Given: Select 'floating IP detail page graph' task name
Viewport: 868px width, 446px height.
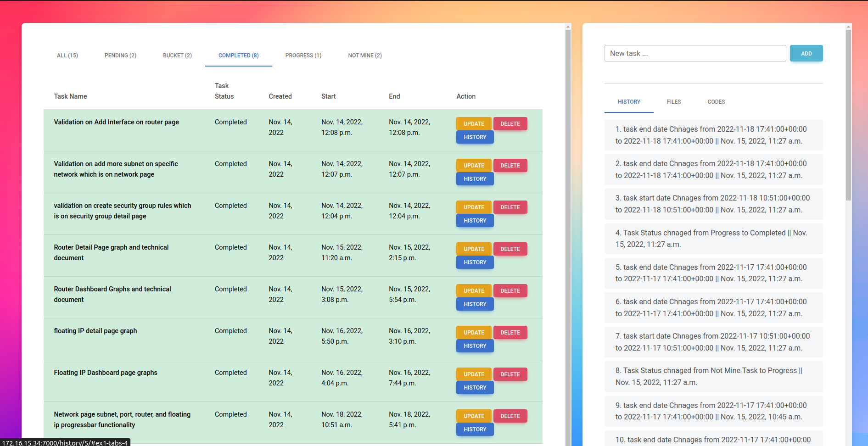Looking at the screenshot, I should pyautogui.click(x=95, y=331).
